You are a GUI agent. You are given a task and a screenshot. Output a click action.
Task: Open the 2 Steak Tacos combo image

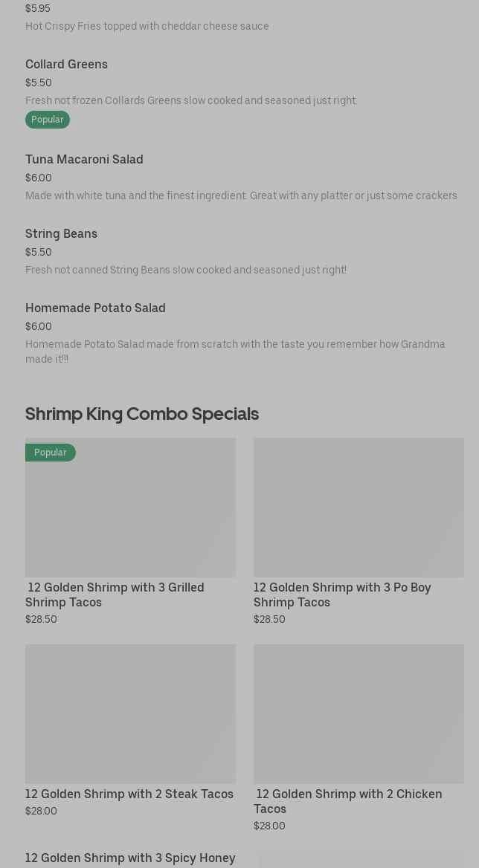click(x=130, y=713)
